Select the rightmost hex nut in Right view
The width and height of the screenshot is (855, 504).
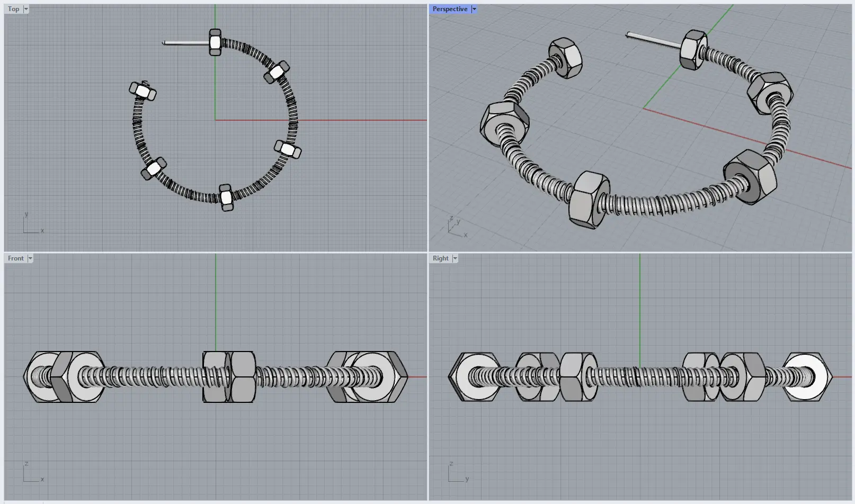click(x=807, y=377)
